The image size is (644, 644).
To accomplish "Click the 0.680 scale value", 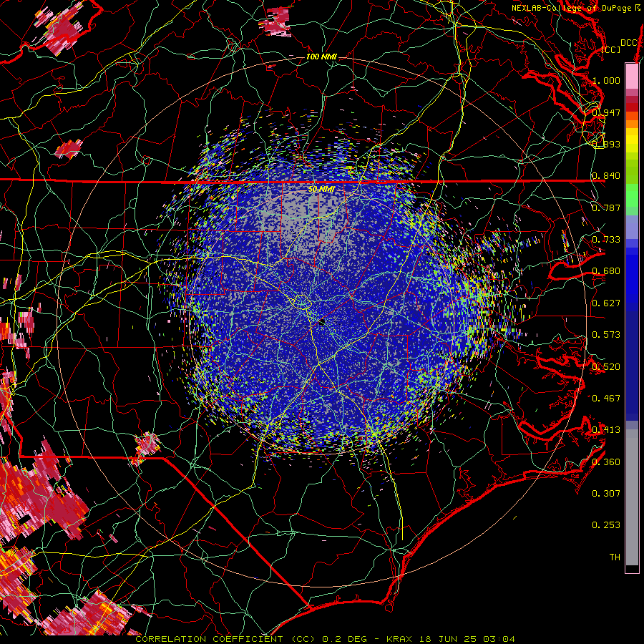I will tap(606, 270).
